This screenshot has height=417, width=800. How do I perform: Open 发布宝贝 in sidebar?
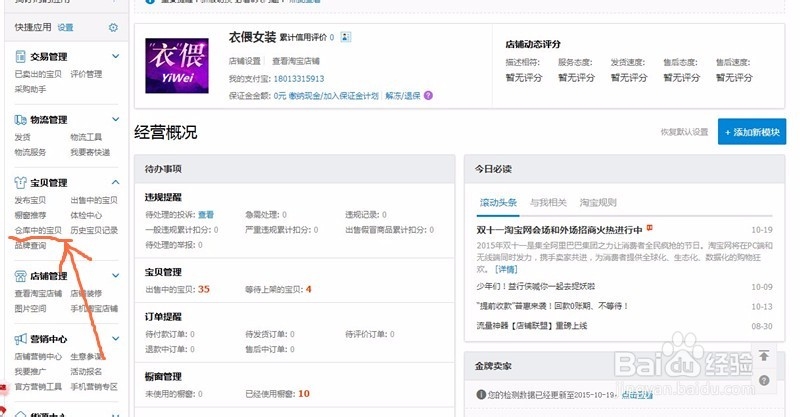point(30,201)
